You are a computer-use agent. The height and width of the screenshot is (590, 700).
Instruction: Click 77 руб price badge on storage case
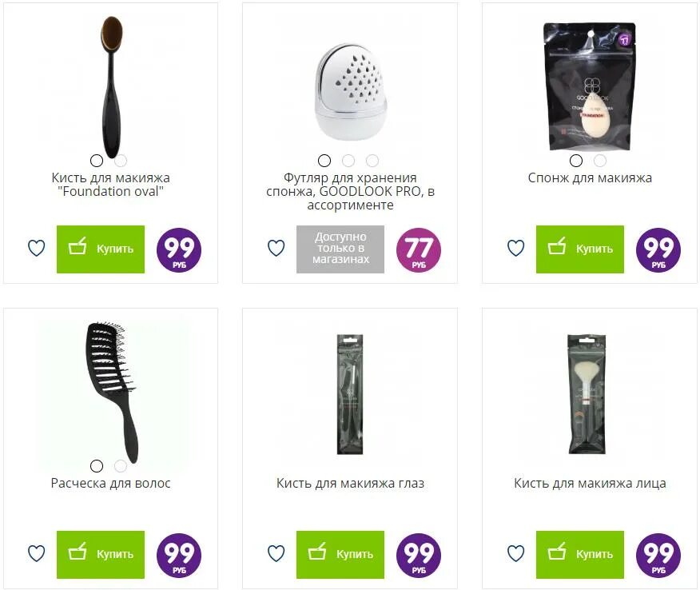pyautogui.click(x=419, y=249)
